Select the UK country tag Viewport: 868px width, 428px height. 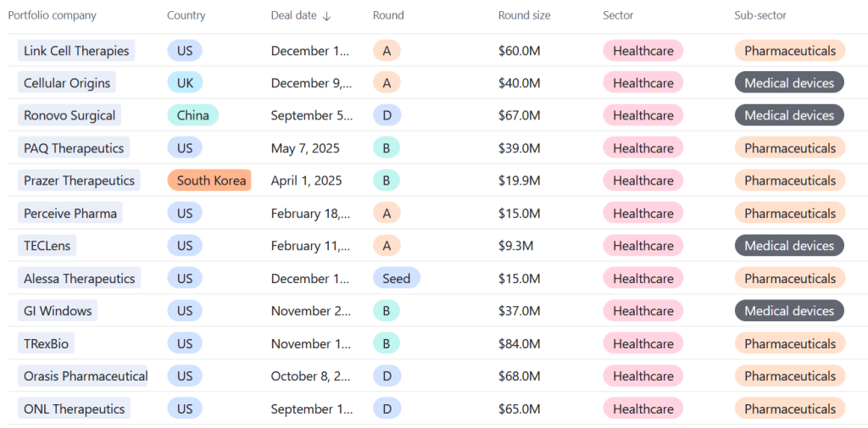(x=185, y=83)
